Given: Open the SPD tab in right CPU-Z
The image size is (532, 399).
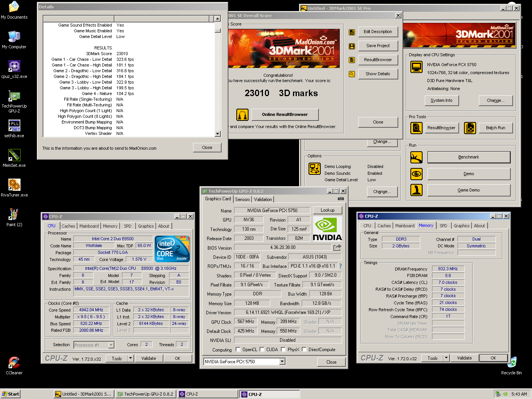Looking at the screenshot, I should [x=443, y=226].
